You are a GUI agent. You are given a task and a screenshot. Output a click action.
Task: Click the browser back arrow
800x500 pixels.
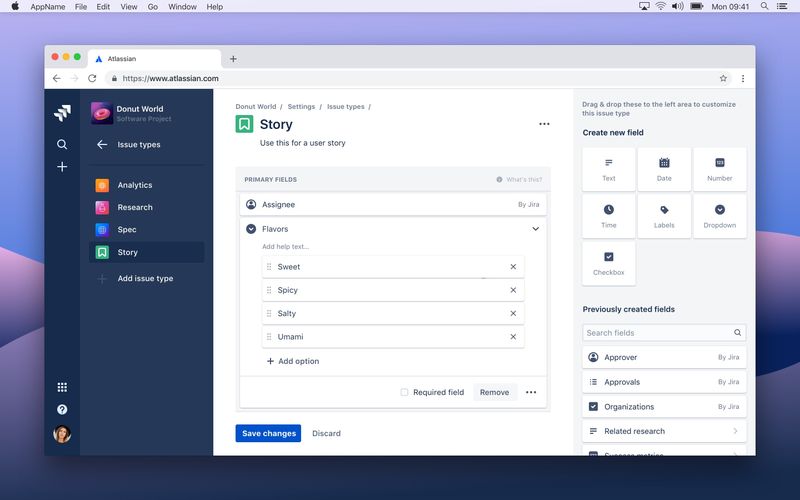(57, 79)
